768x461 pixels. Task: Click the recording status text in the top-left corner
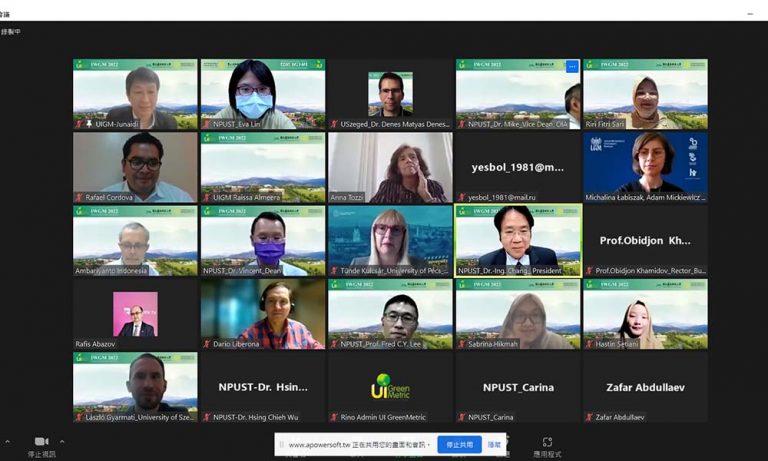(x=11, y=32)
